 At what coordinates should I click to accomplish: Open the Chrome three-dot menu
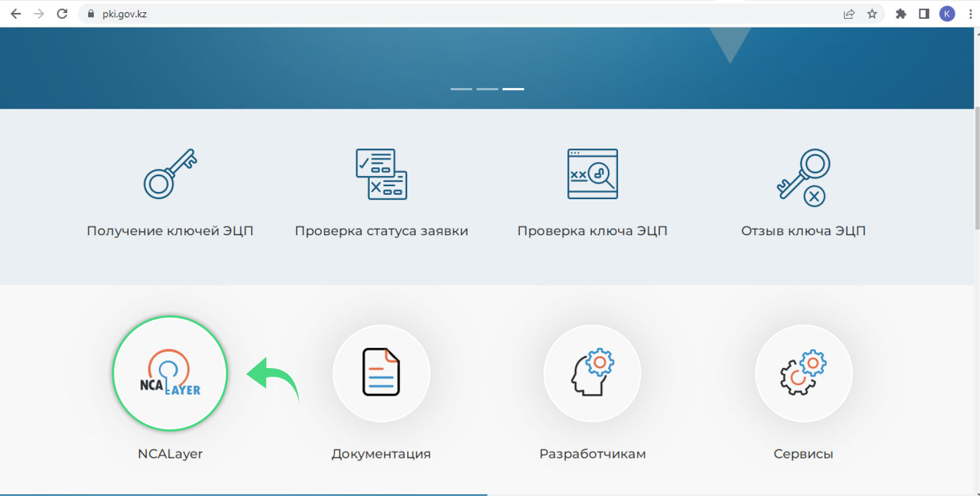[x=971, y=14]
